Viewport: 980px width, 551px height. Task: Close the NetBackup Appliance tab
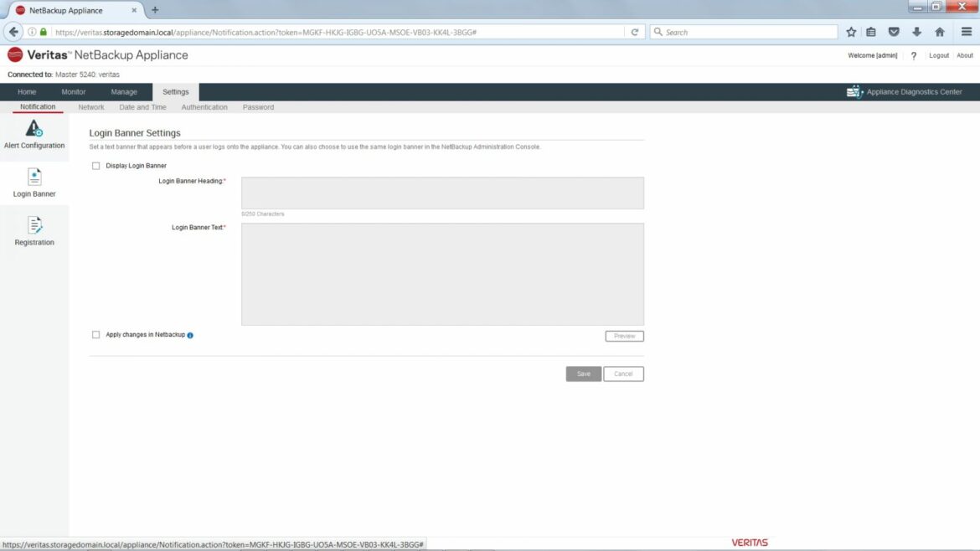[134, 10]
